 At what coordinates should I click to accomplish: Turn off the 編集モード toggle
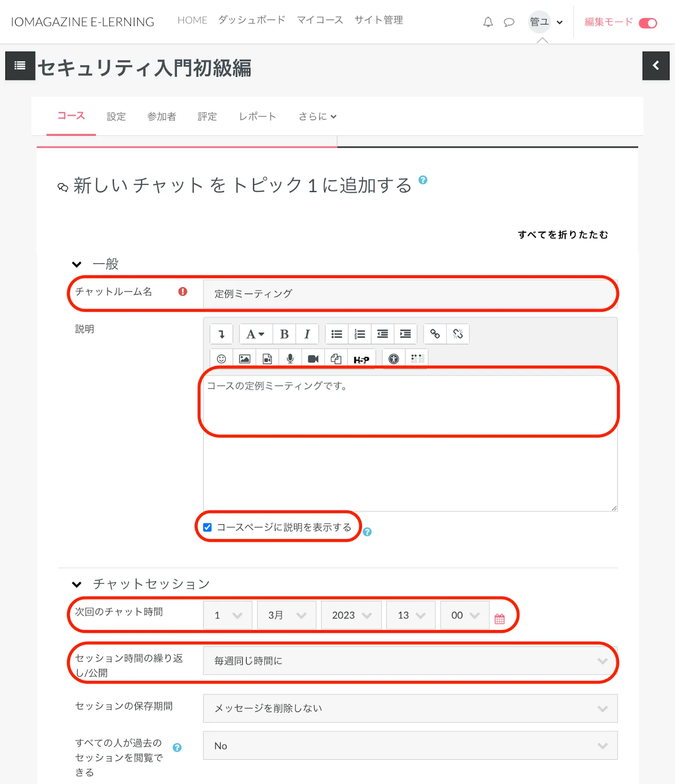tap(648, 23)
